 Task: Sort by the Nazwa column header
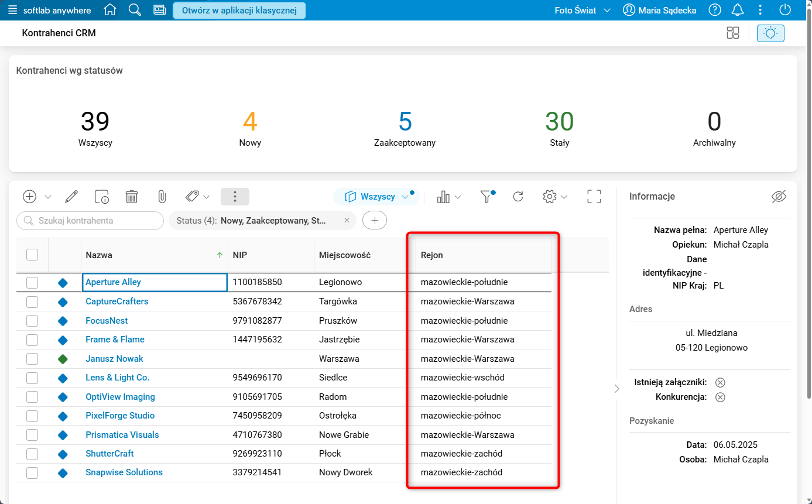(x=155, y=255)
